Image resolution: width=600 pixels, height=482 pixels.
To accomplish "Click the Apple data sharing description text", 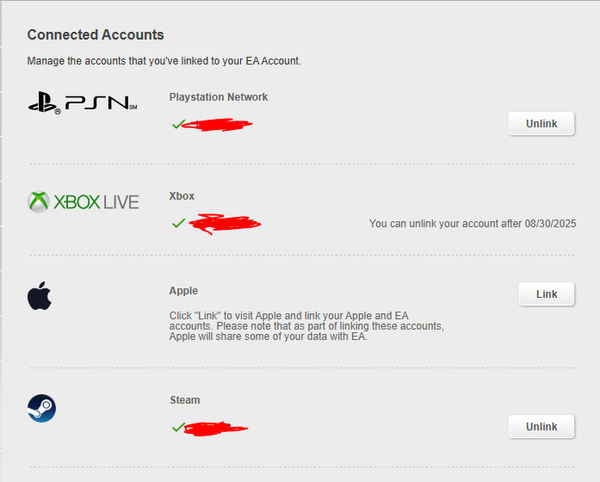I will click(307, 326).
